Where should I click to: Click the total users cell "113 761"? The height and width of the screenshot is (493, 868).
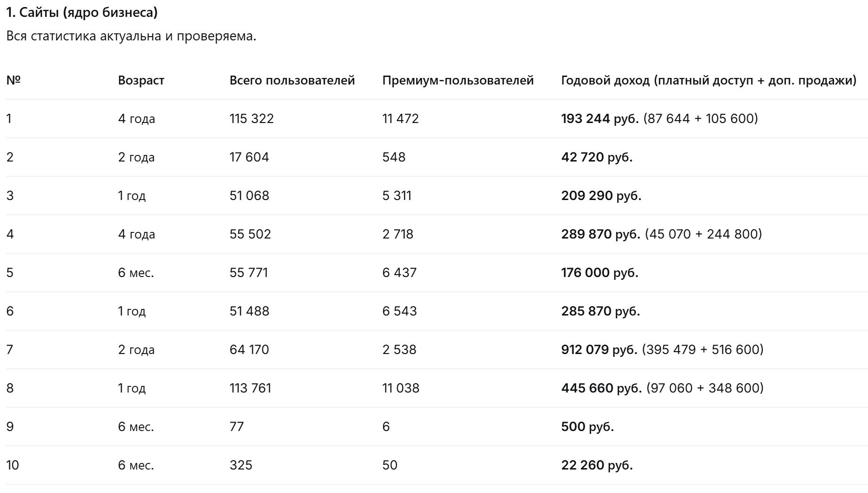[x=250, y=388]
